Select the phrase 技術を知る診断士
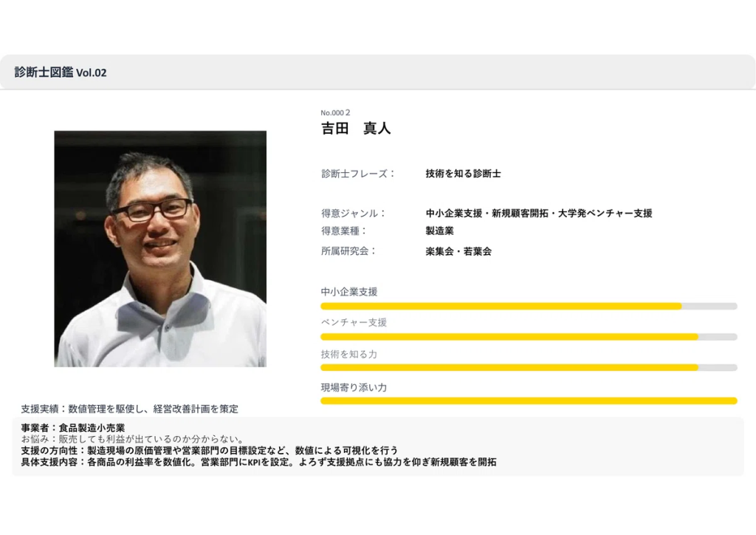This screenshot has height=535, width=756. 463,174
